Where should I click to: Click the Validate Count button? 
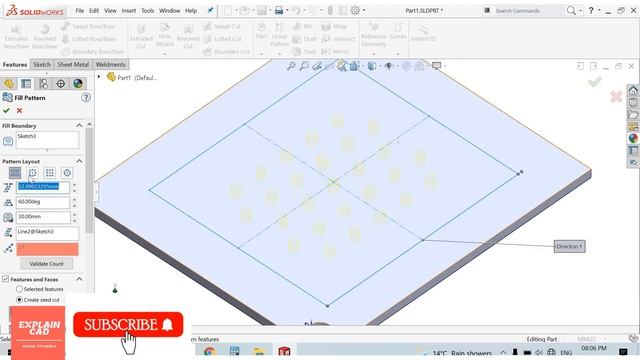47,264
